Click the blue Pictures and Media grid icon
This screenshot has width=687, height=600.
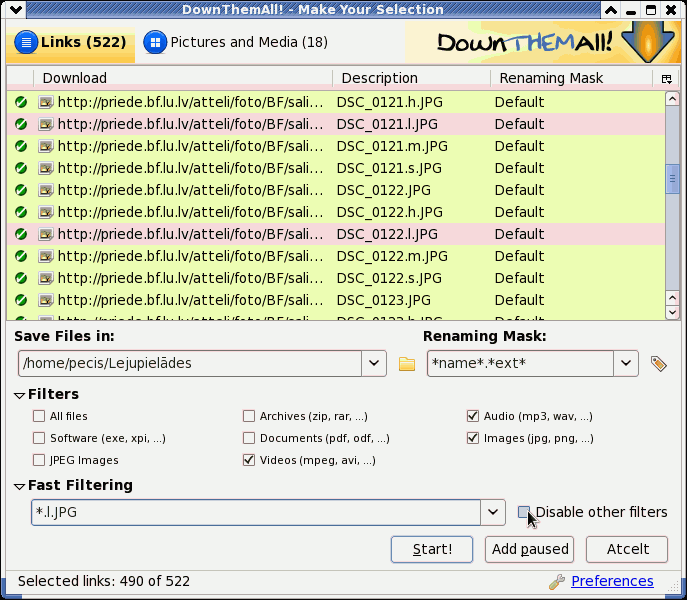(155, 42)
